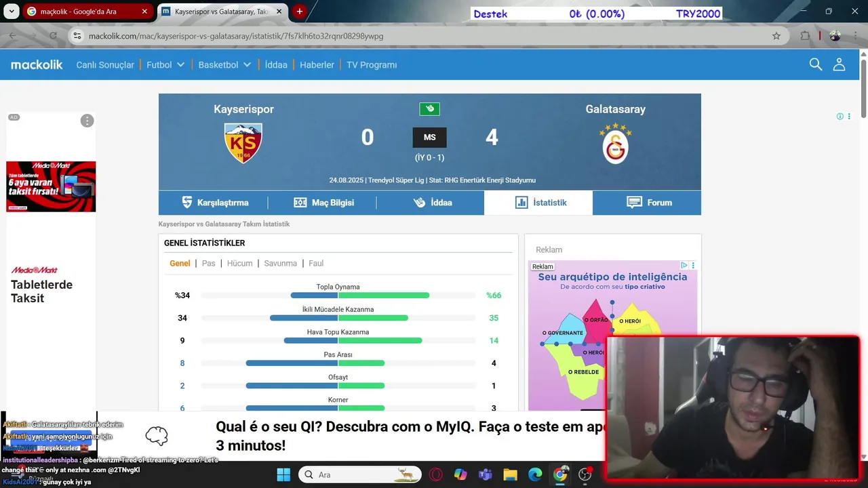Go back to previous page

point(12,36)
